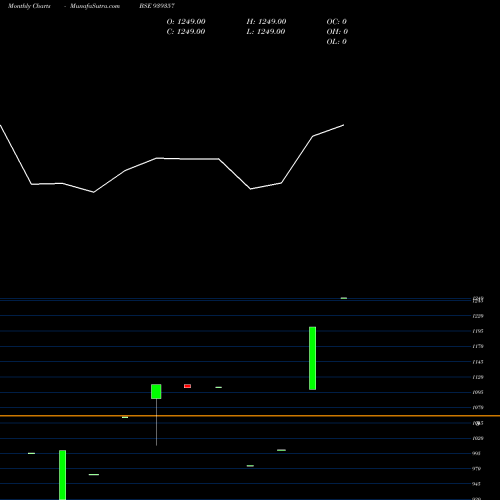Viewport: 500px width, 500px height.
Task: Click the 1095 price axis label
Action: (478, 392)
